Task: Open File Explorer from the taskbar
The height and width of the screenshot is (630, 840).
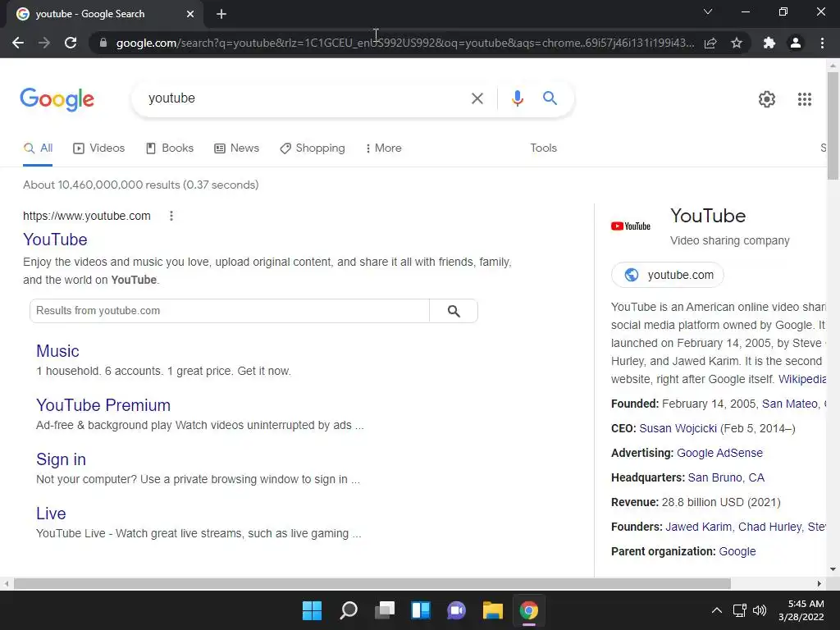Action: click(x=492, y=610)
